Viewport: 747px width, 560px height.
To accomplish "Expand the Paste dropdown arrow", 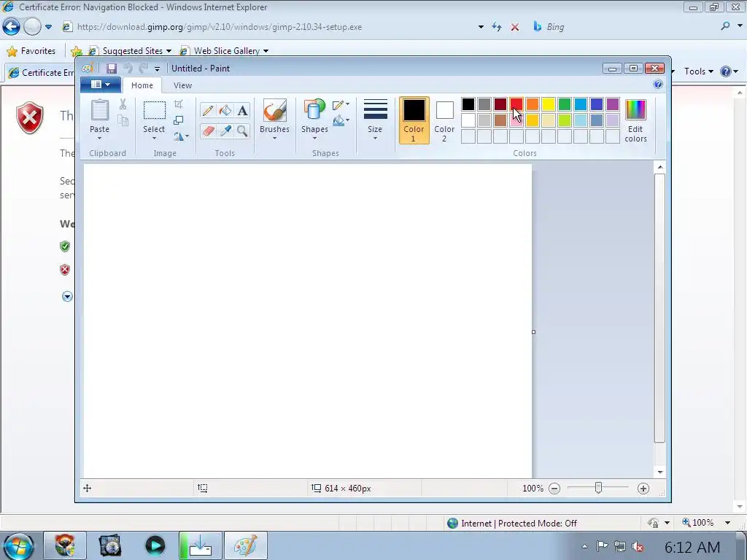I will click(99, 139).
